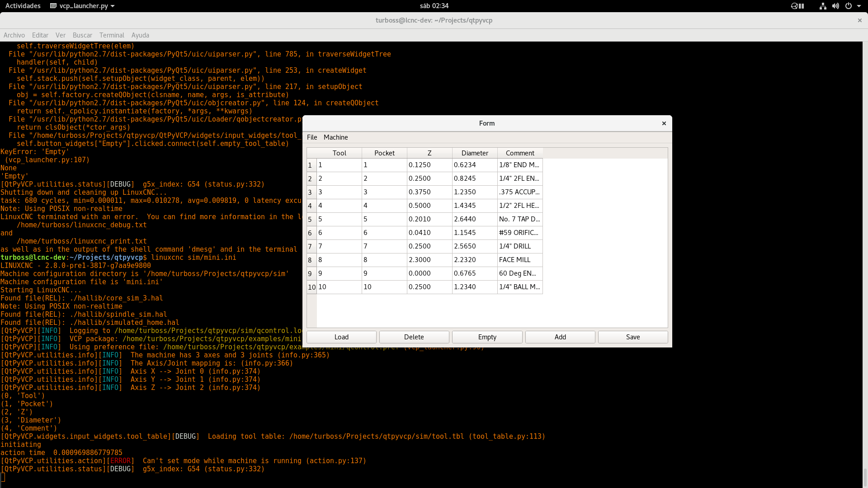Select Diameter cell 0.6234
Image resolution: width=868 pixels, height=488 pixels.
click(475, 165)
